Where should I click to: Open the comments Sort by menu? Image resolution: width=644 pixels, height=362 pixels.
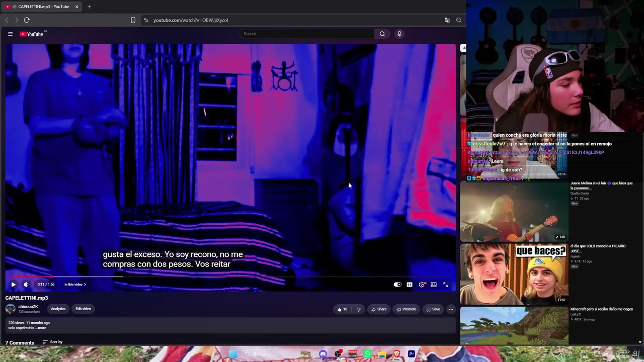(x=52, y=342)
